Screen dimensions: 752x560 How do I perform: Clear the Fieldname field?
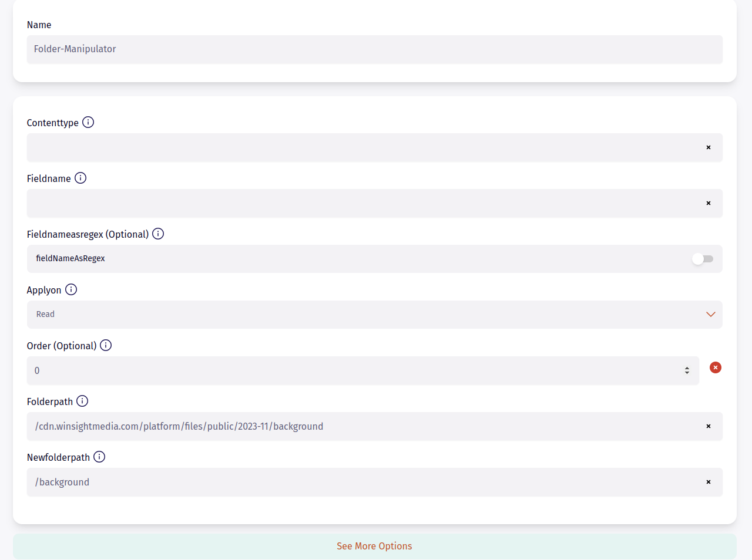pyautogui.click(x=708, y=203)
